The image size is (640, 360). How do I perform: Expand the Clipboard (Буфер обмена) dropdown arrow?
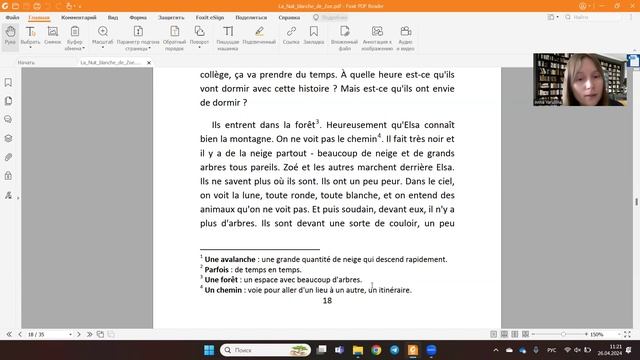pos(83,49)
